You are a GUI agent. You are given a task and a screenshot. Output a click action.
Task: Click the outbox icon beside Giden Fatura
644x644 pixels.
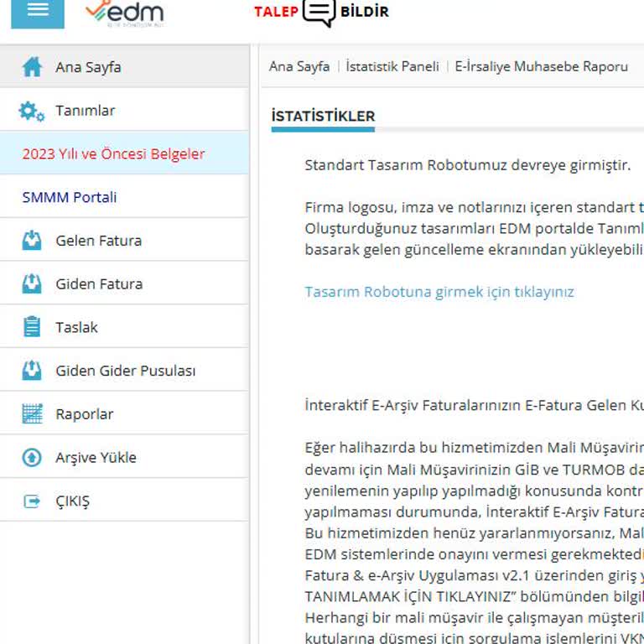(x=32, y=283)
